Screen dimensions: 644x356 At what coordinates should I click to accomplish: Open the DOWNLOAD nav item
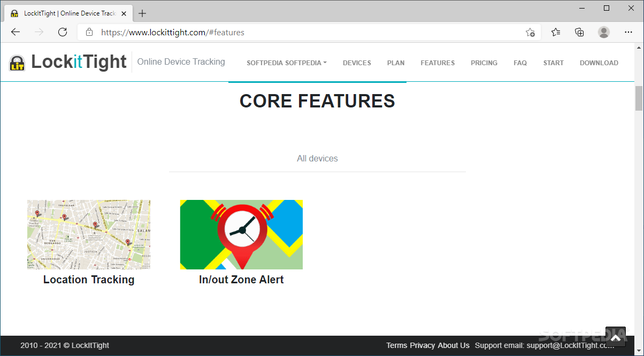[x=599, y=63]
